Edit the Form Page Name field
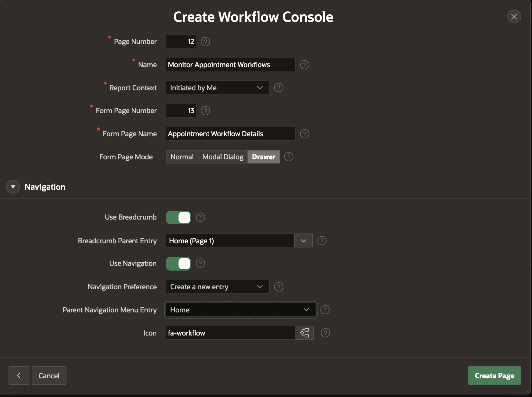 231,134
